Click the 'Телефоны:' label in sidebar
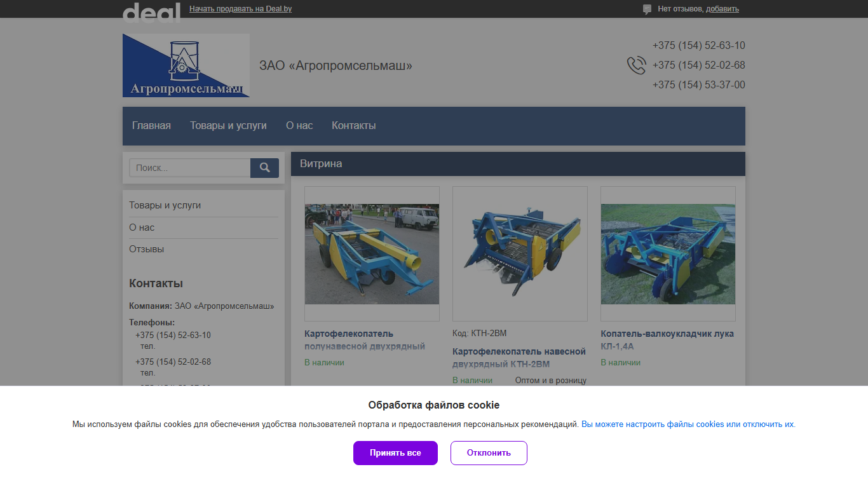The image size is (868, 488). (x=152, y=323)
